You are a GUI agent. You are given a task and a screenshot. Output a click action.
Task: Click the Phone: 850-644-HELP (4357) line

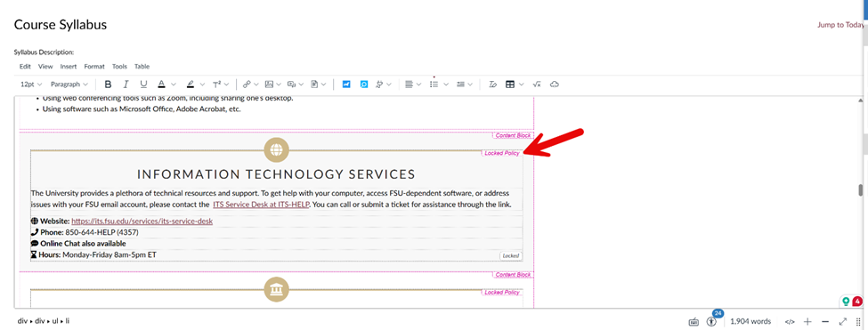[85, 232]
